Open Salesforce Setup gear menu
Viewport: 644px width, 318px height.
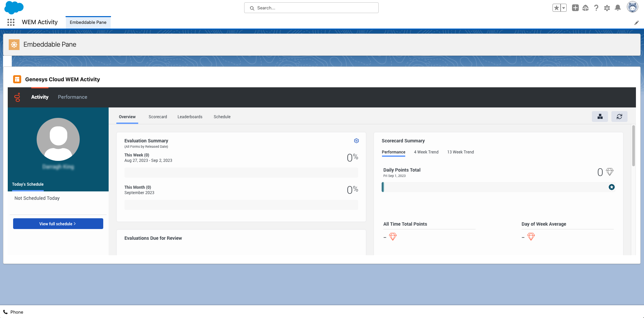[607, 8]
